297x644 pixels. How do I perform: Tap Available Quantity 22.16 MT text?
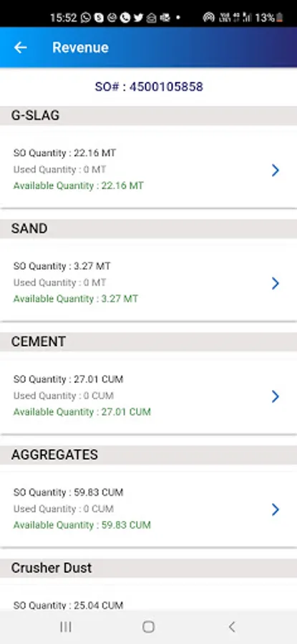tap(79, 185)
